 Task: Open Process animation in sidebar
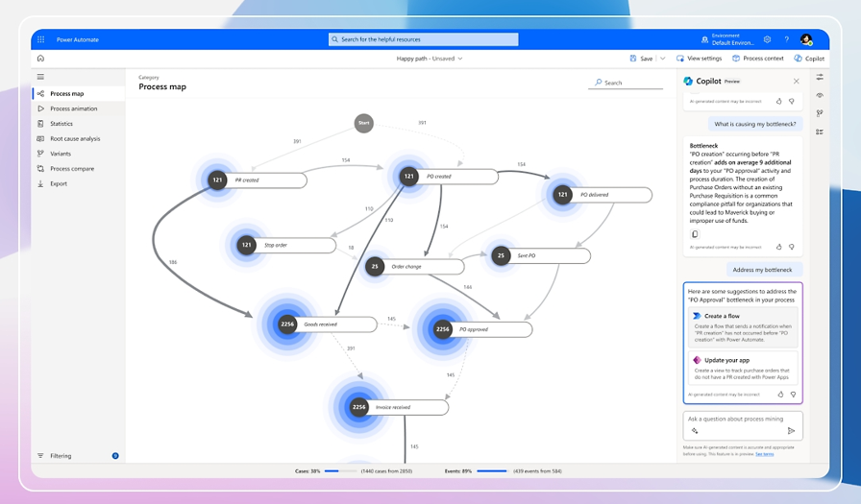click(x=79, y=108)
